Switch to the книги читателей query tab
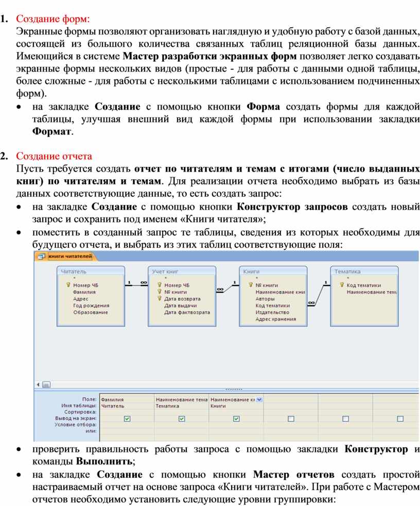This screenshot has width=420, height=506. [x=66, y=257]
